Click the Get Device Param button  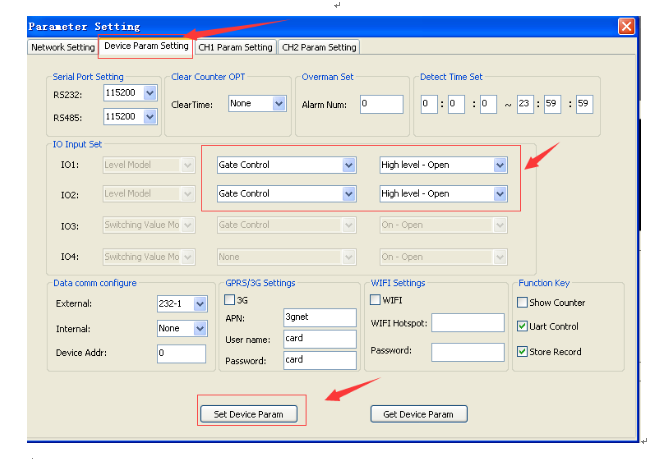click(419, 413)
